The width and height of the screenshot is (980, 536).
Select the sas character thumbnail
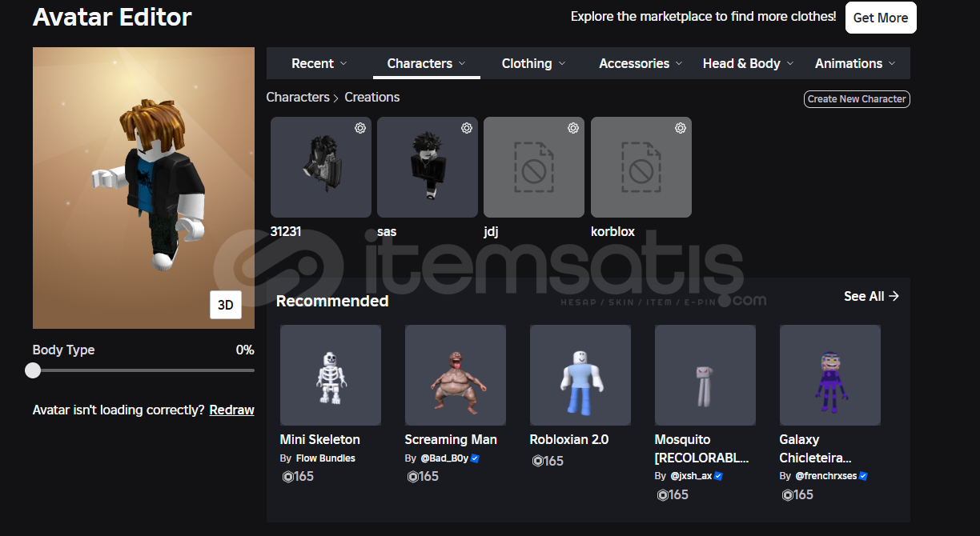point(428,167)
